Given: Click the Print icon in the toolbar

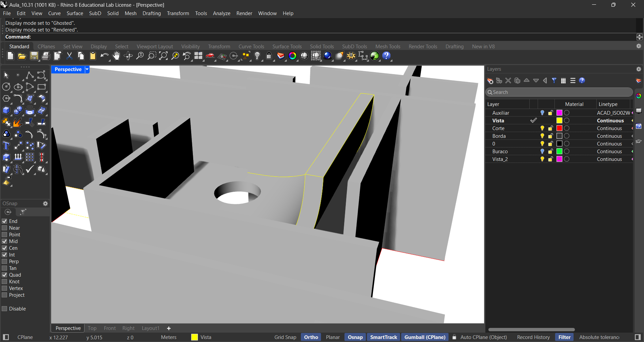Looking at the screenshot, I should 46,56.
